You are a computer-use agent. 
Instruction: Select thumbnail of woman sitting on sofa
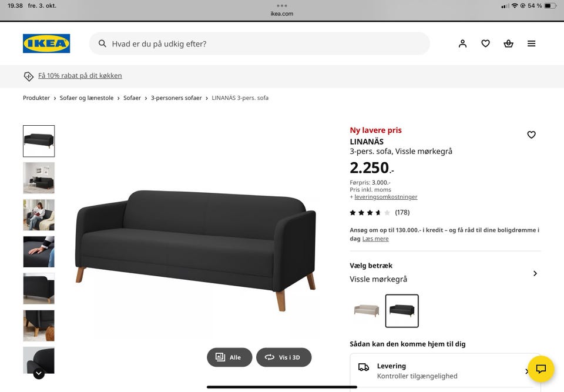39,215
